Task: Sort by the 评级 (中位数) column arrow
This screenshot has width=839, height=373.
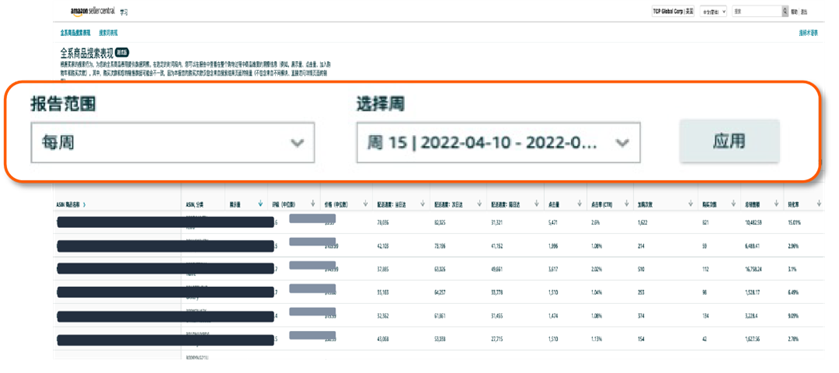Action: click(312, 203)
